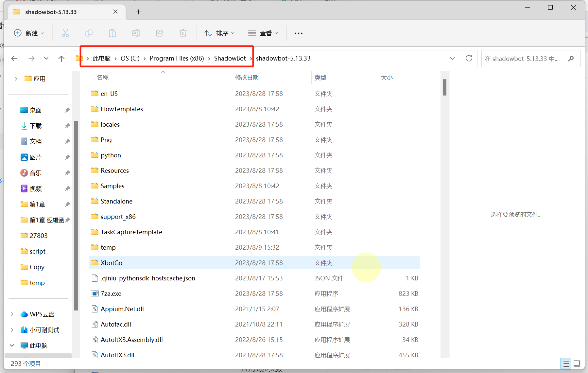Screen dimensions: 588x373
Task: Click OS (C:) in the breadcrumb
Action: (130, 58)
